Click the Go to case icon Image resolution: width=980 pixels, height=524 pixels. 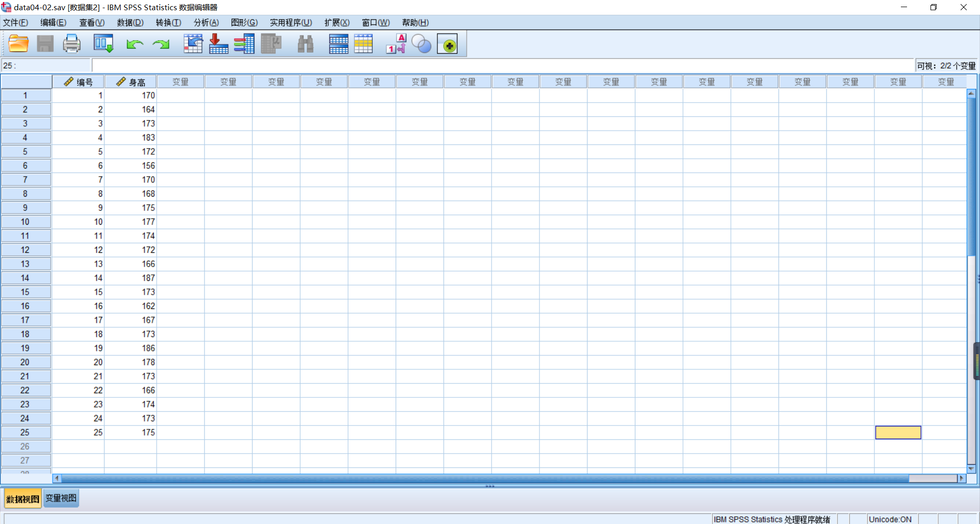(x=193, y=44)
